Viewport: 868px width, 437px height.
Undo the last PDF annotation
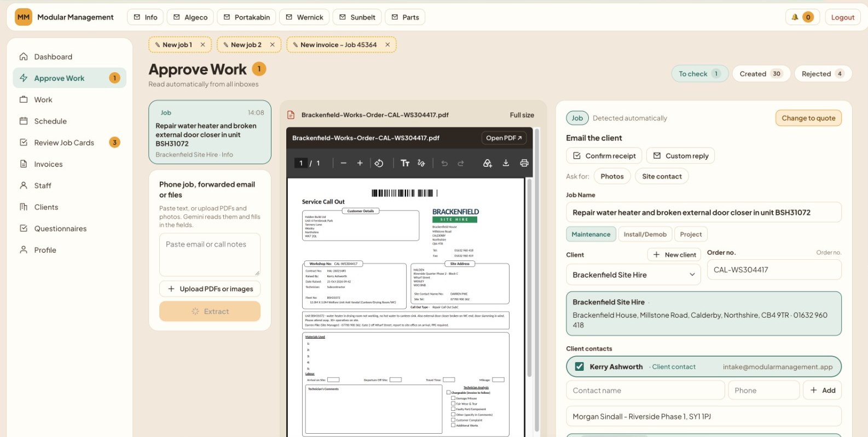pyautogui.click(x=444, y=163)
